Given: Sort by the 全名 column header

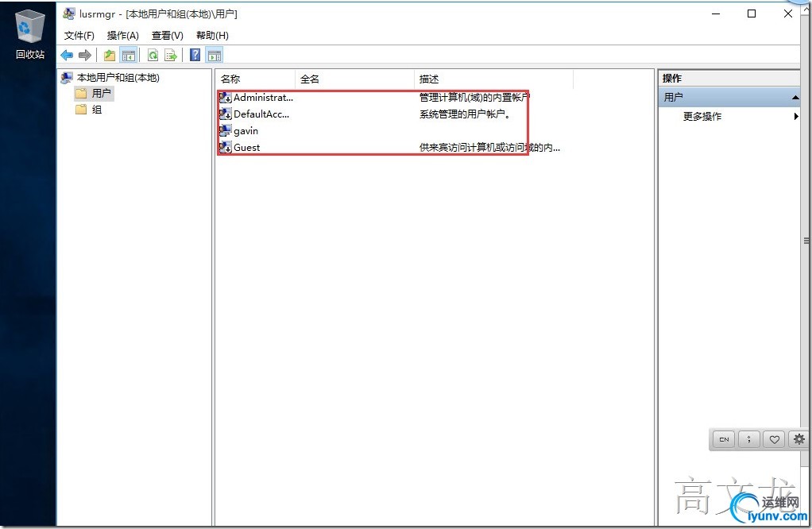Looking at the screenshot, I should (354, 79).
